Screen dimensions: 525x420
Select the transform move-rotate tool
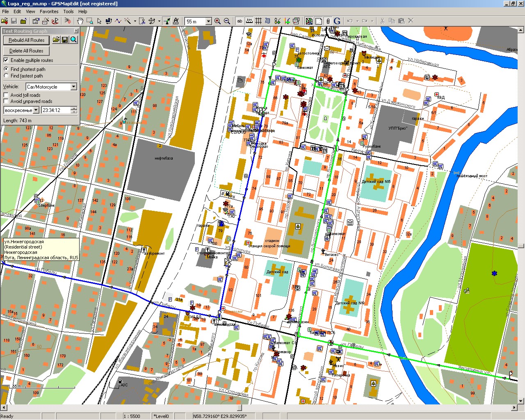coord(152,21)
